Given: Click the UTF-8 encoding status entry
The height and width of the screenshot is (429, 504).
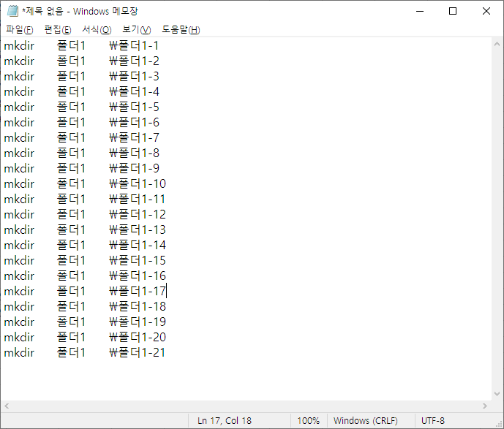Looking at the screenshot, I should (x=432, y=421).
